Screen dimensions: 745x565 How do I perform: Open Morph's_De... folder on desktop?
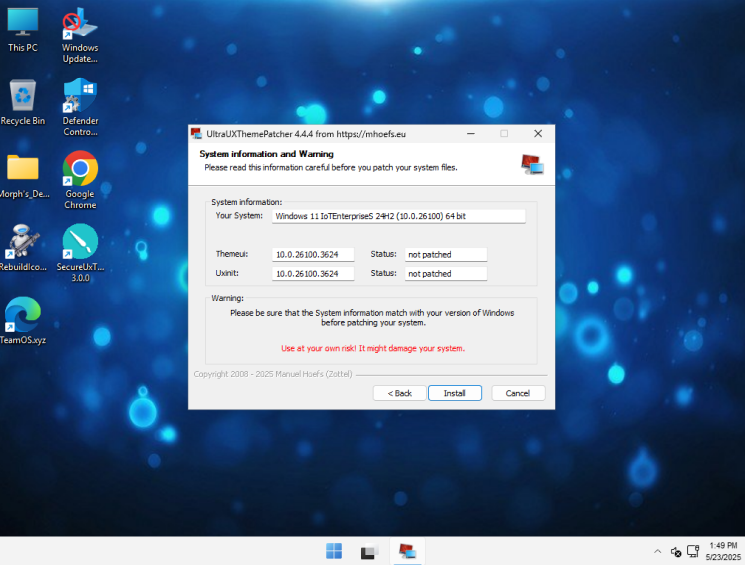pos(22,176)
